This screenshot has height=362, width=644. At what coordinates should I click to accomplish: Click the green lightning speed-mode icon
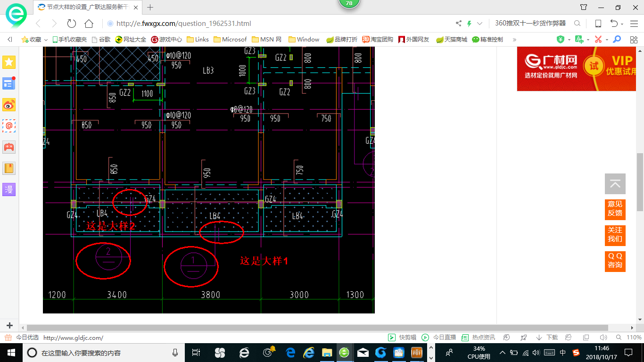coord(469,24)
